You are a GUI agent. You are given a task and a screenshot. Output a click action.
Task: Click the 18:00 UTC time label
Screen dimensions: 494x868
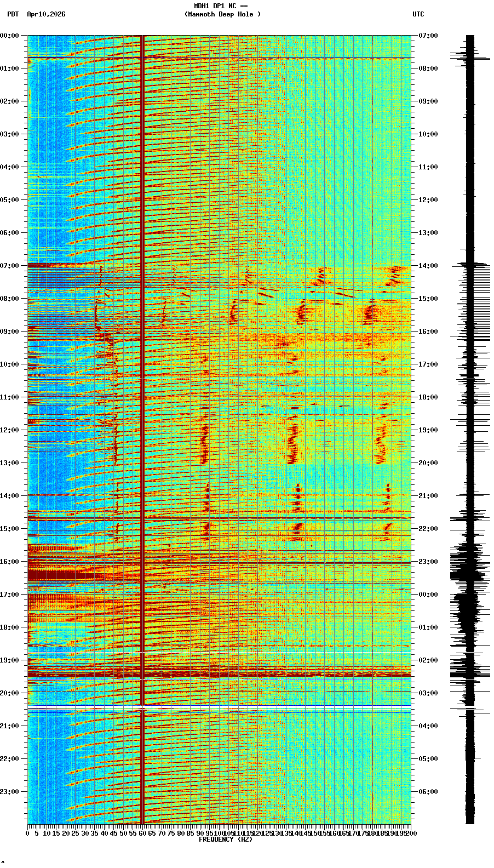coord(428,397)
